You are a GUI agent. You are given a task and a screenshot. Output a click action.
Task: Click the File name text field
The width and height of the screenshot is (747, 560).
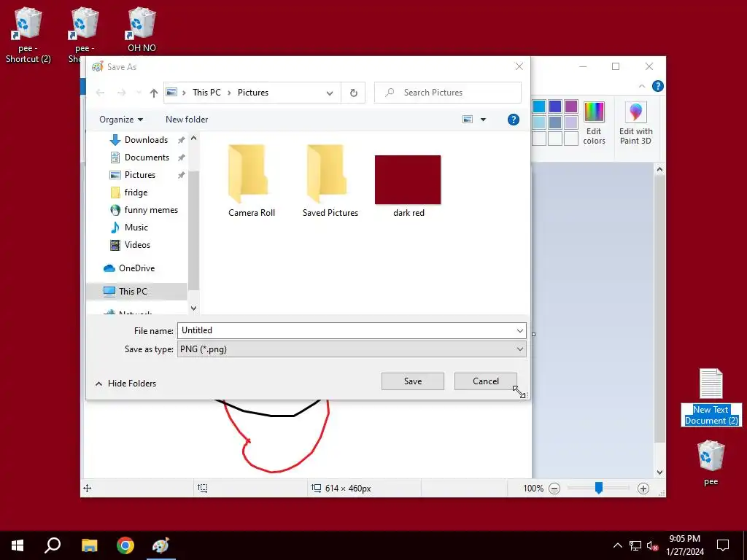[345, 330]
